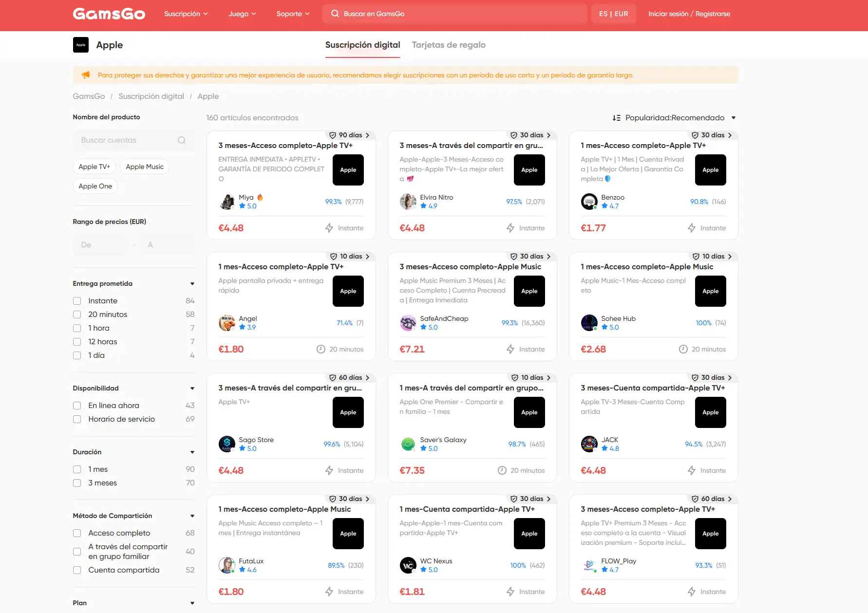The image size is (868, 613).
Task: Select the Apple TV+ filter tag
Action: point(94,167)
